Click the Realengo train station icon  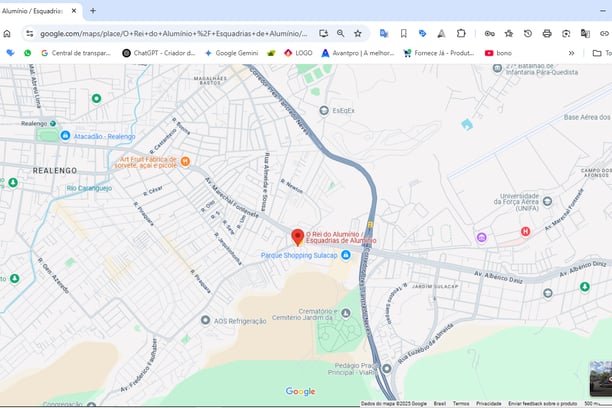pos(53,123)
